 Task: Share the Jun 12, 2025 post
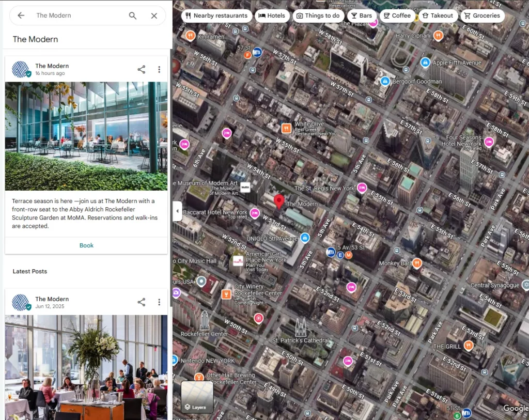pos(142,302)
